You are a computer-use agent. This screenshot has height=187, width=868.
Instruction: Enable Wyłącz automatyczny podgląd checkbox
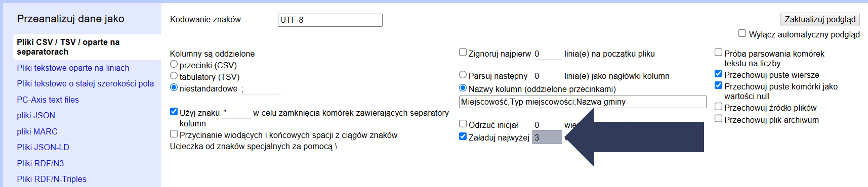(742, 33)
